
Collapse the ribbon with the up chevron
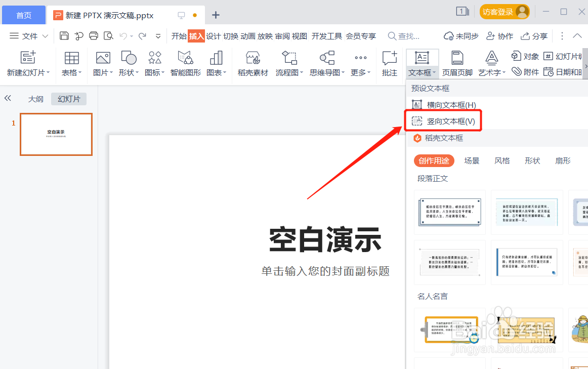577,36
